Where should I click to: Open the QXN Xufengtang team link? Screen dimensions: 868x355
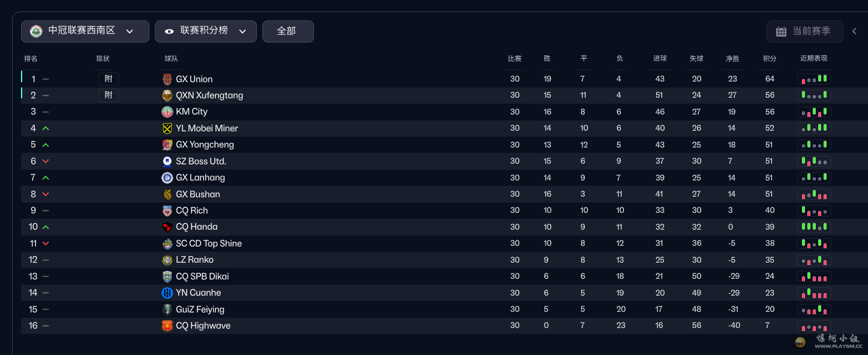tap(209, 95)
